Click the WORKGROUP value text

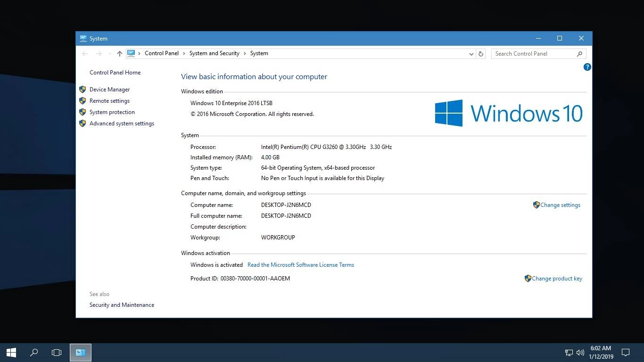pos(278,238)
